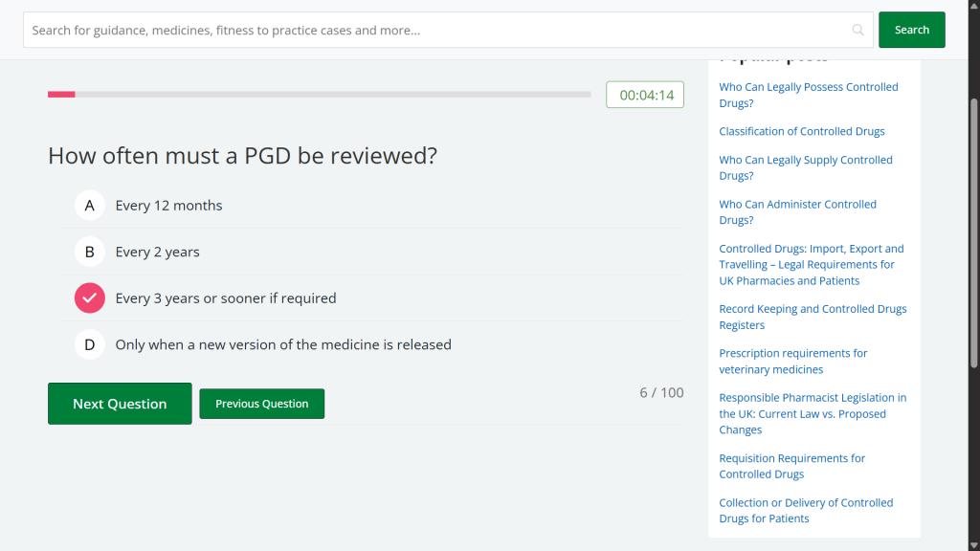The height and width of the screenshot is (551, 980).
Task: Open Who Can Legally Supply Controlled Drugs
Action: tap(805, 167)
